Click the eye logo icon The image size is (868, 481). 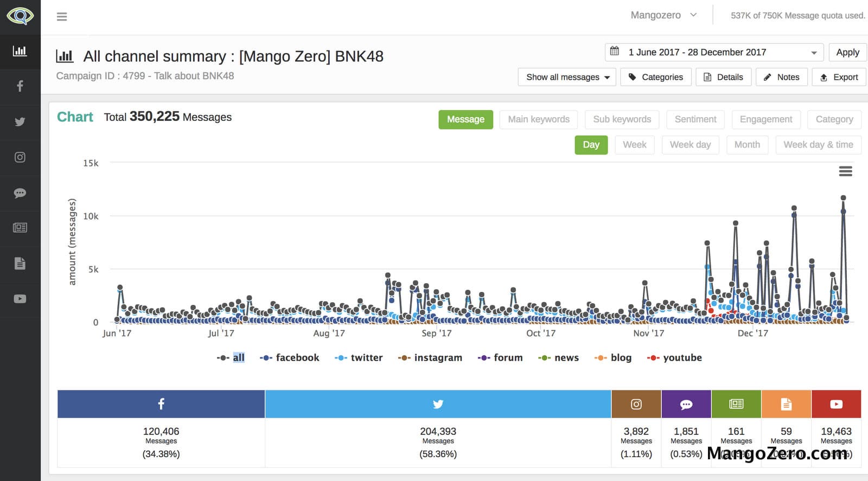point(20,15)
